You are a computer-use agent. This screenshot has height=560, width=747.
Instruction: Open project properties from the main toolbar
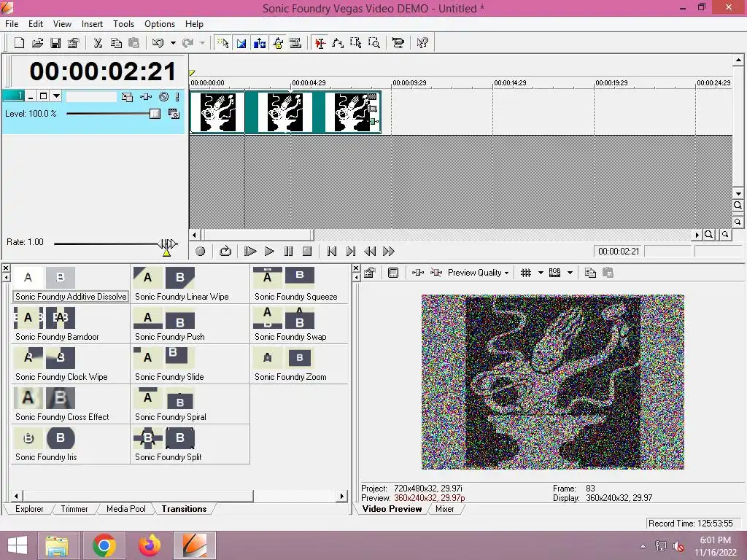pyautogui.click(x=74, y=43)
